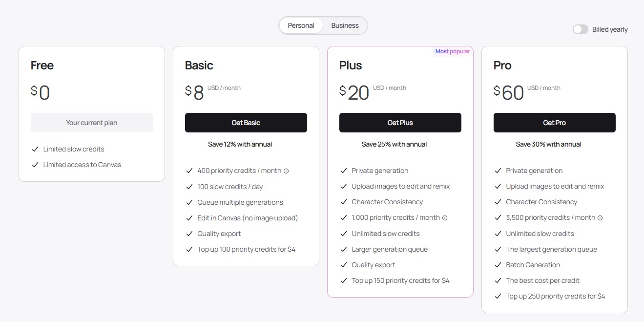Screen dimensions: 644x322
Task: Click the Most popular badge
Action: (x=453, y=51)
